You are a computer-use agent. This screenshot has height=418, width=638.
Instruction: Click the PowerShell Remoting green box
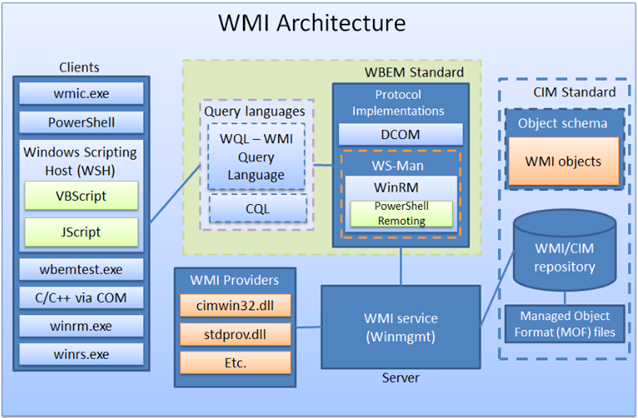tap(402, 214)
